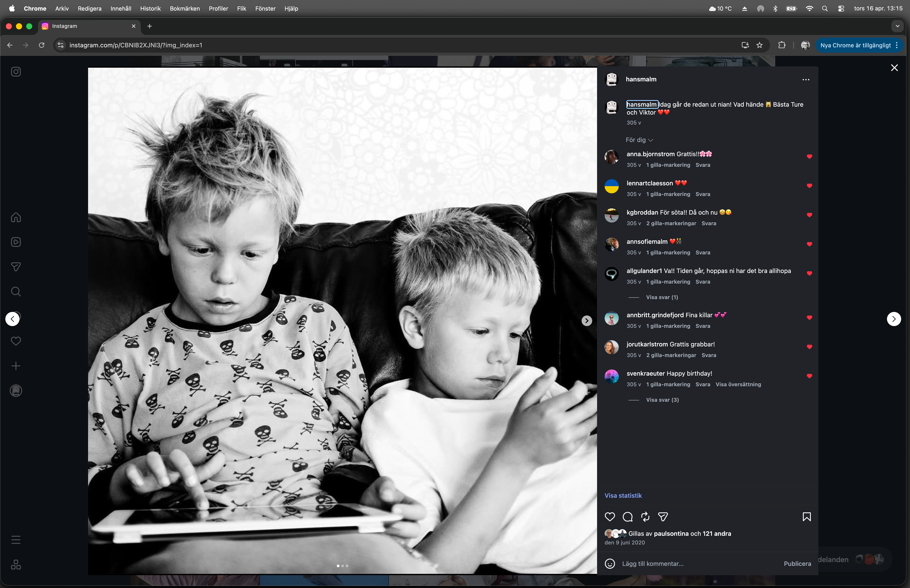Screen dimensions: 910x588
Task: Click the comment bubble icon under post
Action: (x=628, y=517)
